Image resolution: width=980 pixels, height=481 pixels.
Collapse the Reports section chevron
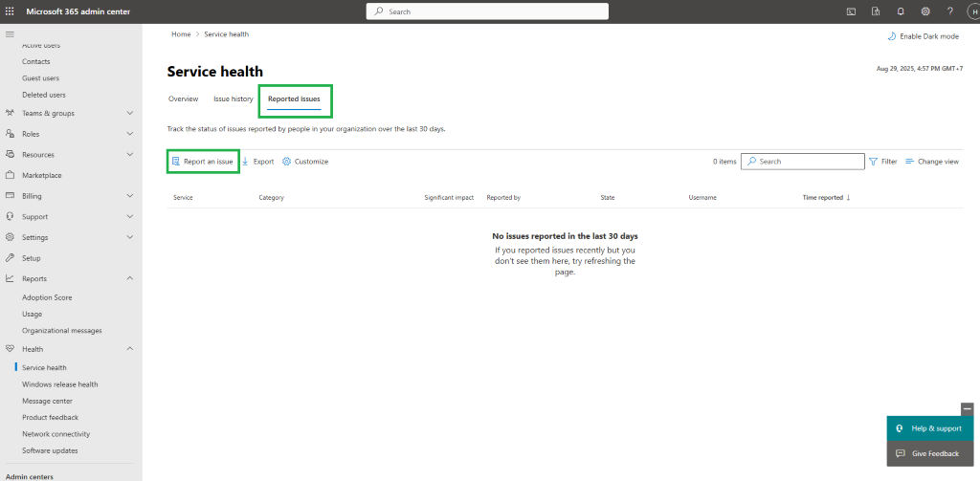point(130,278)
